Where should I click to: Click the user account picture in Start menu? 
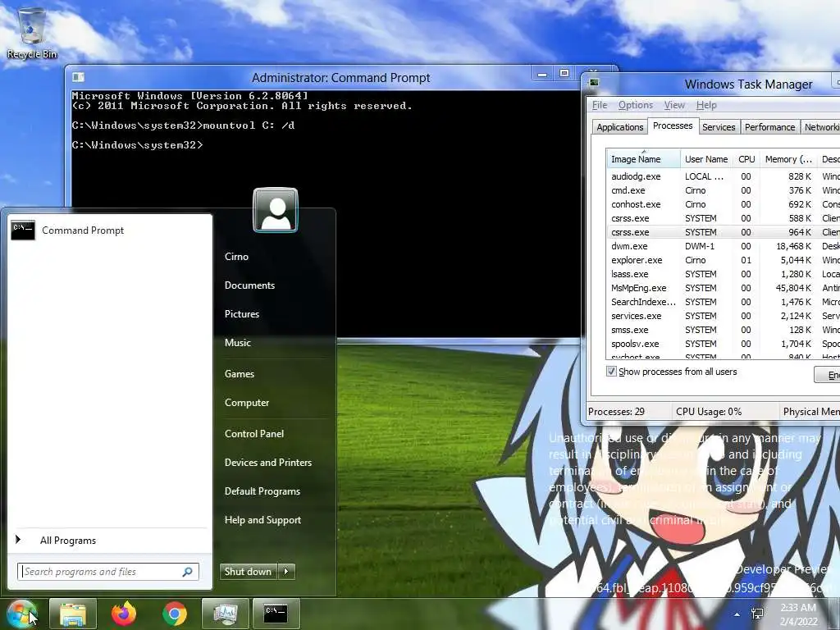click(276, 210)
